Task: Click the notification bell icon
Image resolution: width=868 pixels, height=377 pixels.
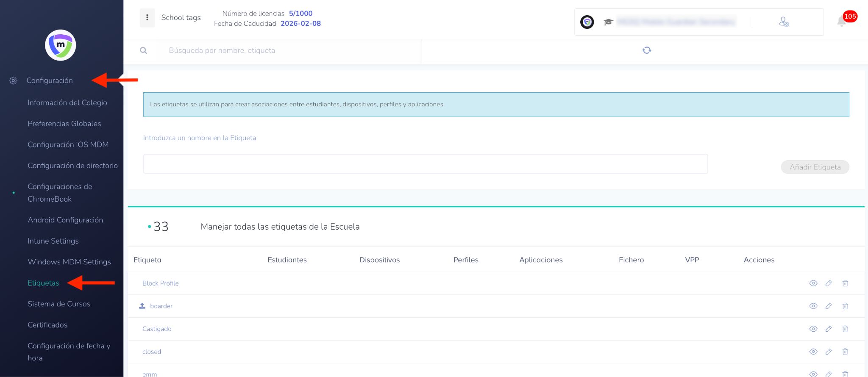Action: pos(842,21)
